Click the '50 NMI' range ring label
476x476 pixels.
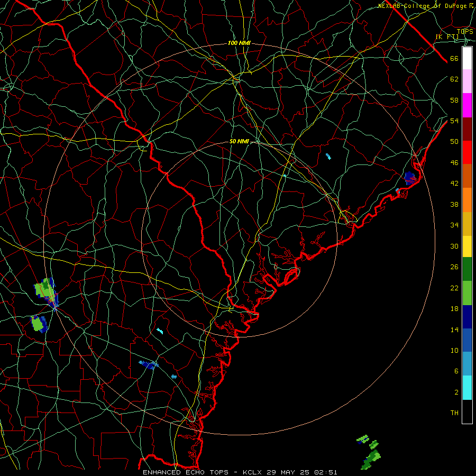tap(239, 141)
